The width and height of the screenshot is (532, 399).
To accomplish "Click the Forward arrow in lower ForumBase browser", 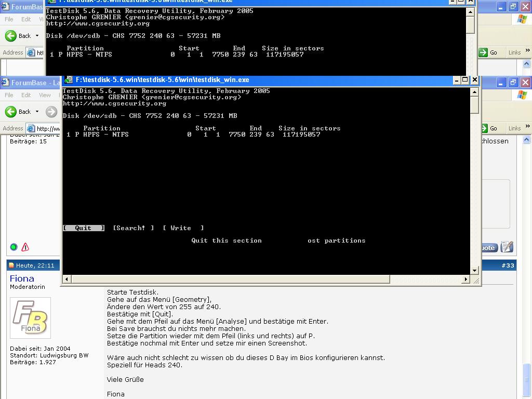I will tap(51, 112).
